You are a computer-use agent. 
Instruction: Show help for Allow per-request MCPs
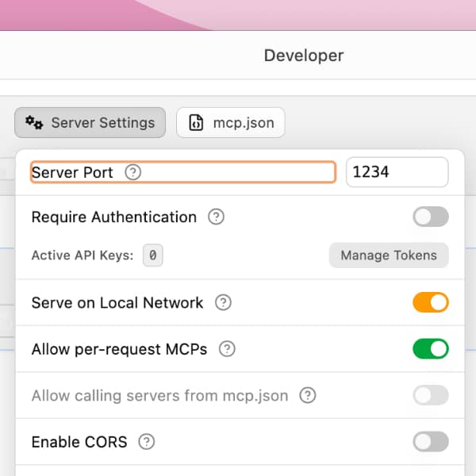(x=227, y=349)
